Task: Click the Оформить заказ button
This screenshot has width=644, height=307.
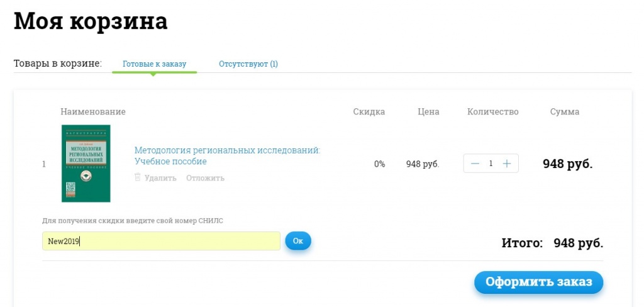Action: click(539, 282)
